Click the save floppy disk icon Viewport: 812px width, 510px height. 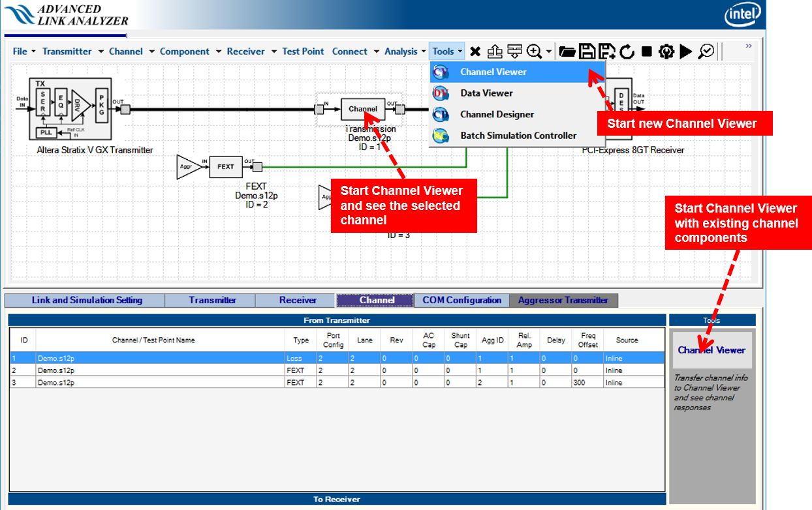pos(587,52)
